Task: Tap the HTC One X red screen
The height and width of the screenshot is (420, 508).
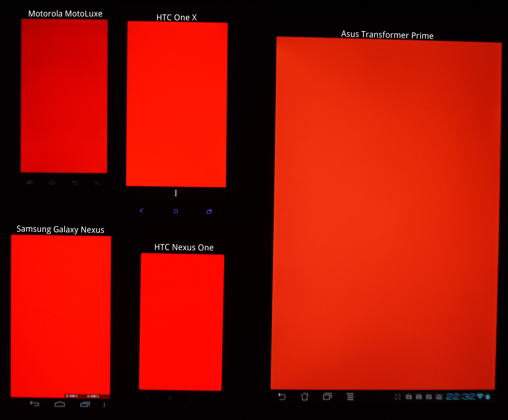Action: [x=177, y=104]
